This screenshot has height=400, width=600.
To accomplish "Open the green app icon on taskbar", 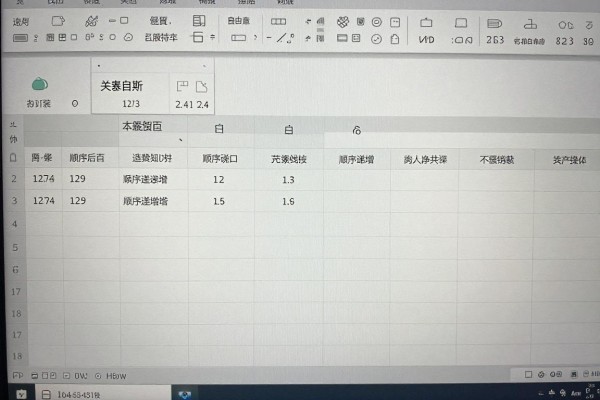I will [x=21, y=394].
